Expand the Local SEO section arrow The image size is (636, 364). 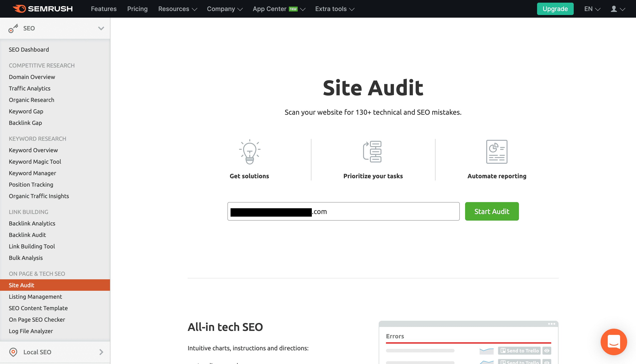[x=101, y=352]
